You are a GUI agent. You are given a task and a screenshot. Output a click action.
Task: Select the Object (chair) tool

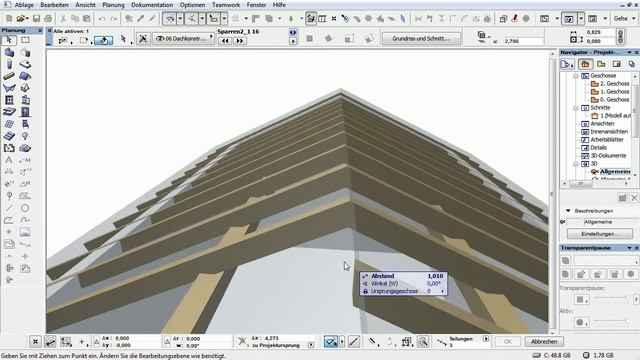[25, 124]
